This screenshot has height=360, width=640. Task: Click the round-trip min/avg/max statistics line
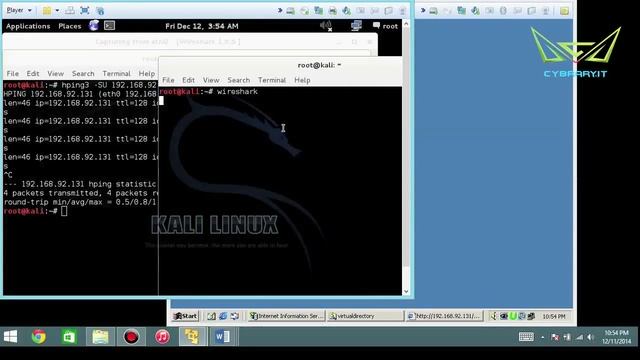pyautogui.click(x=80, y=202)
